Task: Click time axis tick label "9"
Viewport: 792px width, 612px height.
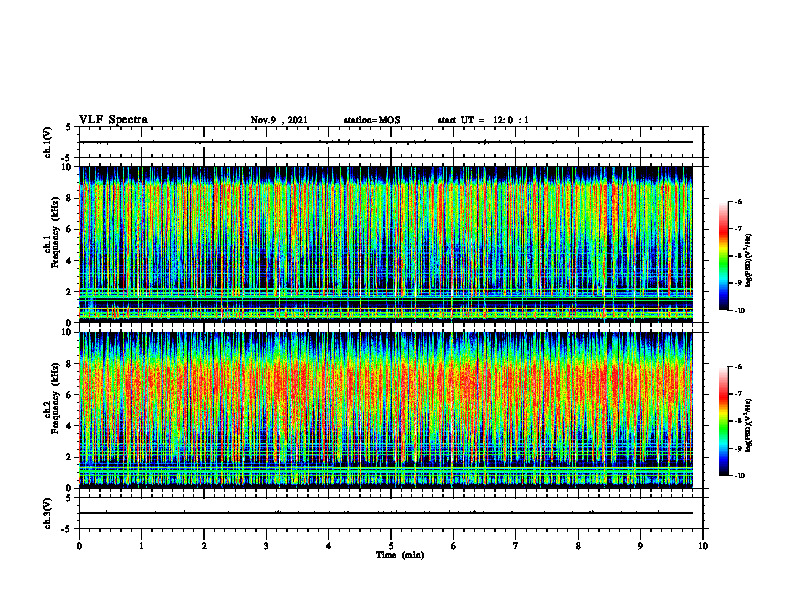Action: coord(640,546)
